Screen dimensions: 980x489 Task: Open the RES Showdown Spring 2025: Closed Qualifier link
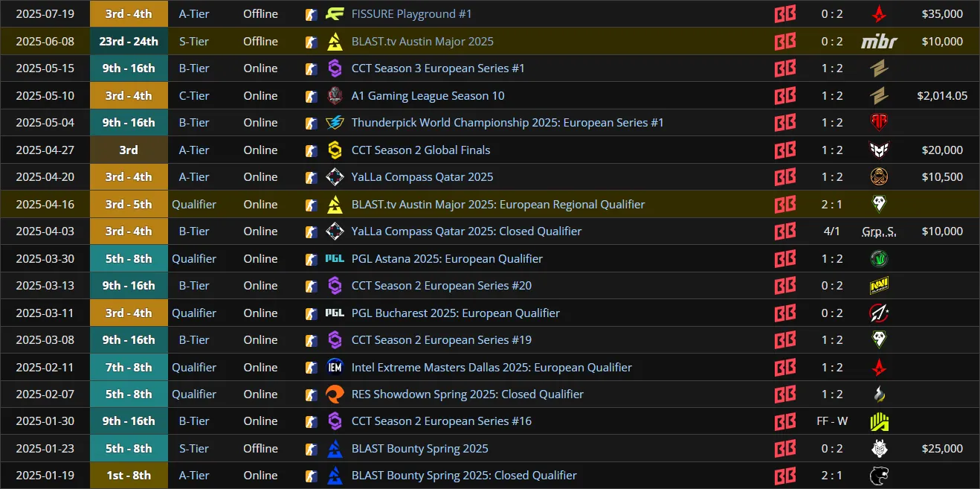pyautogui.click(x=468, y=394)
